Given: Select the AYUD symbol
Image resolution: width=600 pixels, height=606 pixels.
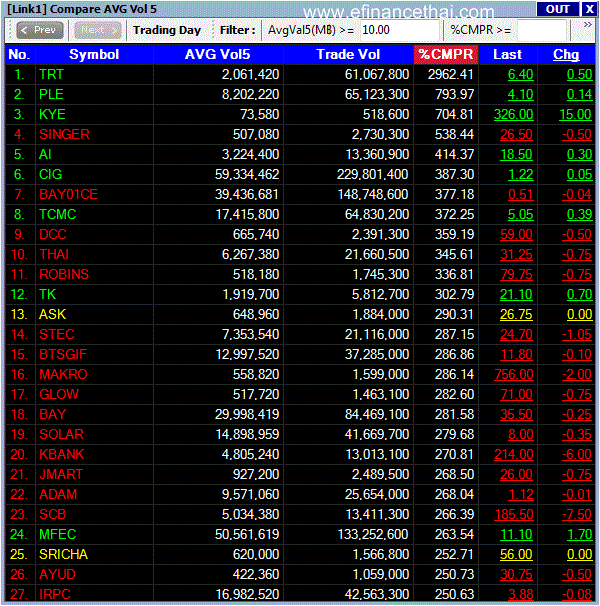Looking at the screenshot, I should 57,575.
